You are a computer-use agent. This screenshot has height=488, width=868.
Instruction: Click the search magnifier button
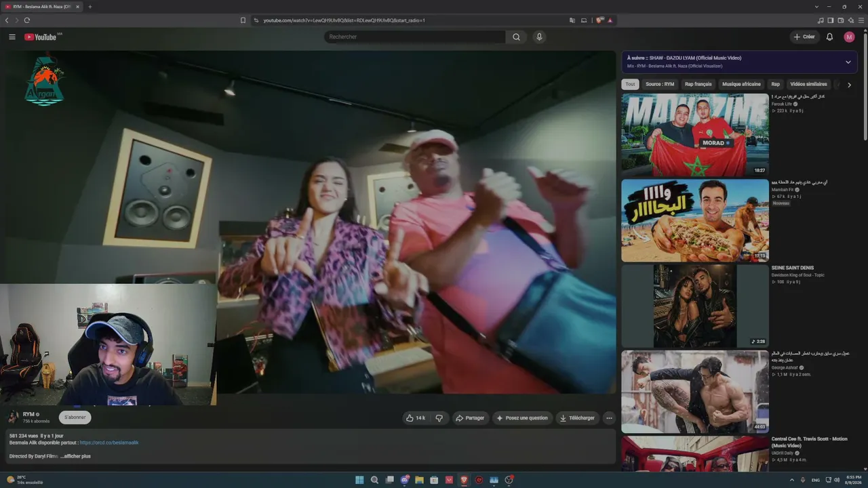[516, 37]
